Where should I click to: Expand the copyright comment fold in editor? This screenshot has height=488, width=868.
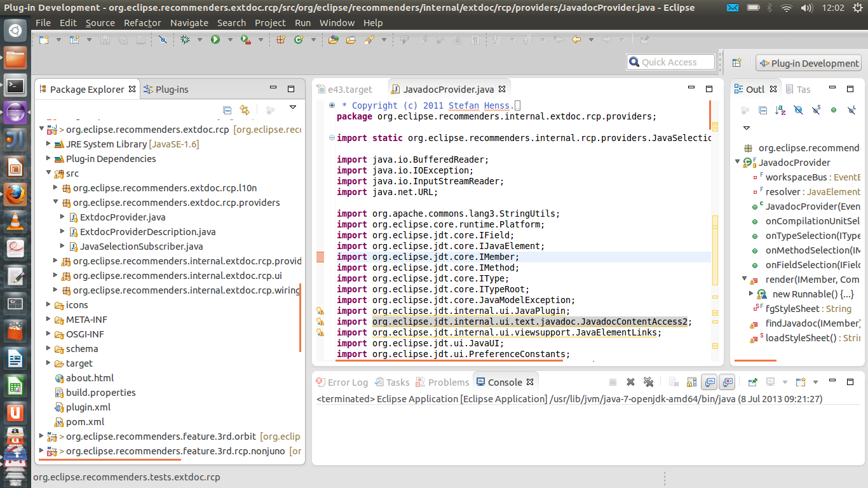332,105
